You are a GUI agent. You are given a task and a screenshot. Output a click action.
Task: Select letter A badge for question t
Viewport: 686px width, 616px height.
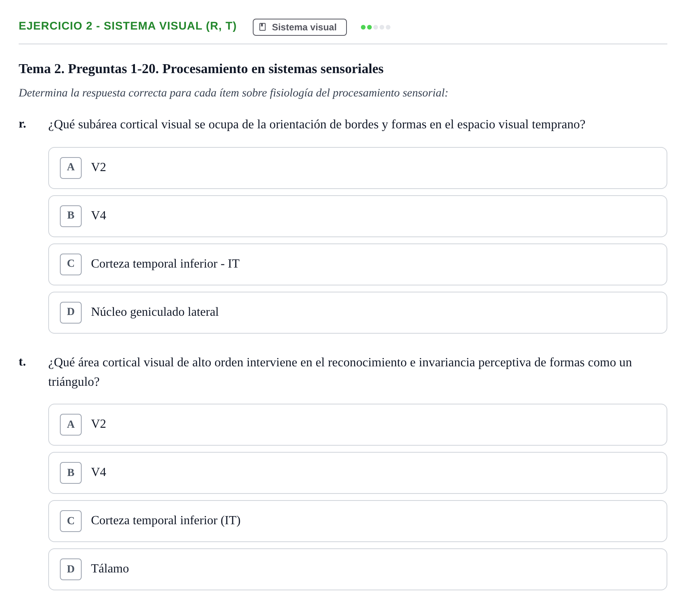point(71,425)
